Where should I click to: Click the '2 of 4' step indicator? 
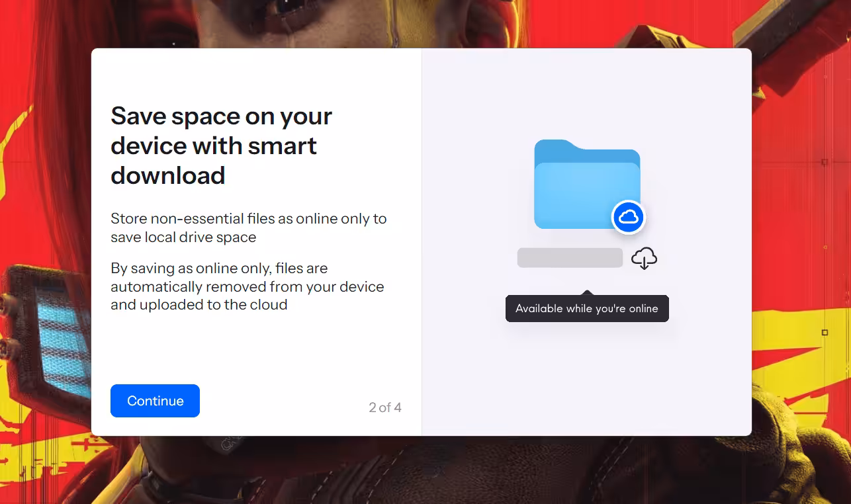tap(384, 407)
